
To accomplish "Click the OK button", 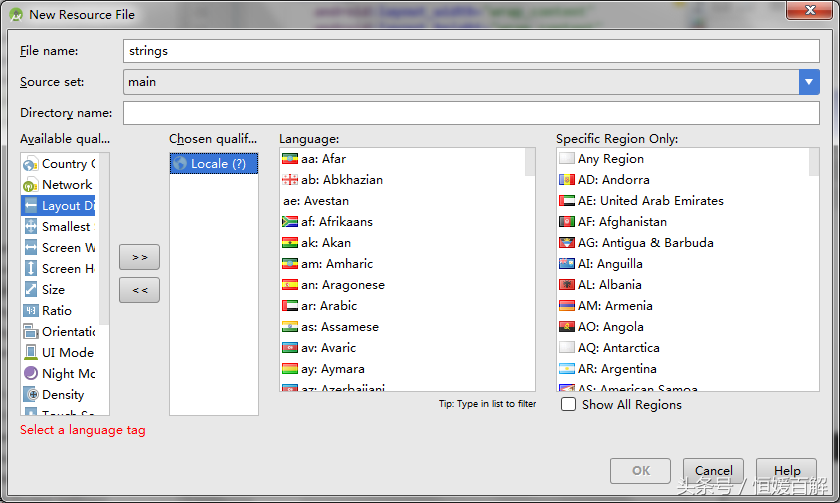I will coord(640,471).
